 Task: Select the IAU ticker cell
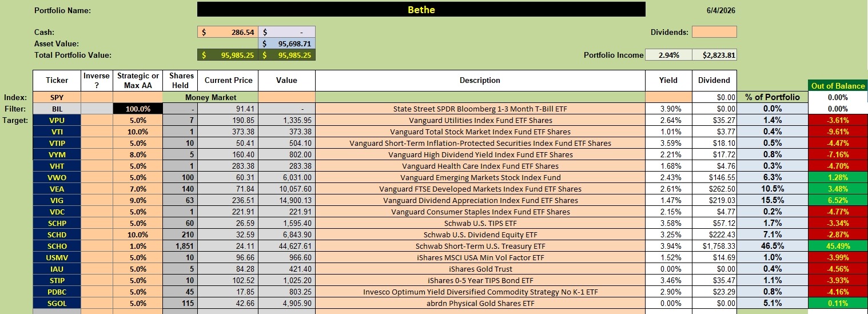tap(57, 269)
